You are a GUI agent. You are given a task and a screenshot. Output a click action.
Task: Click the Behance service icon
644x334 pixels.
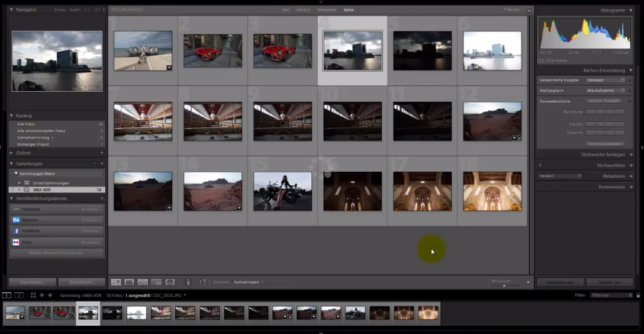click(x=16, y=220)
